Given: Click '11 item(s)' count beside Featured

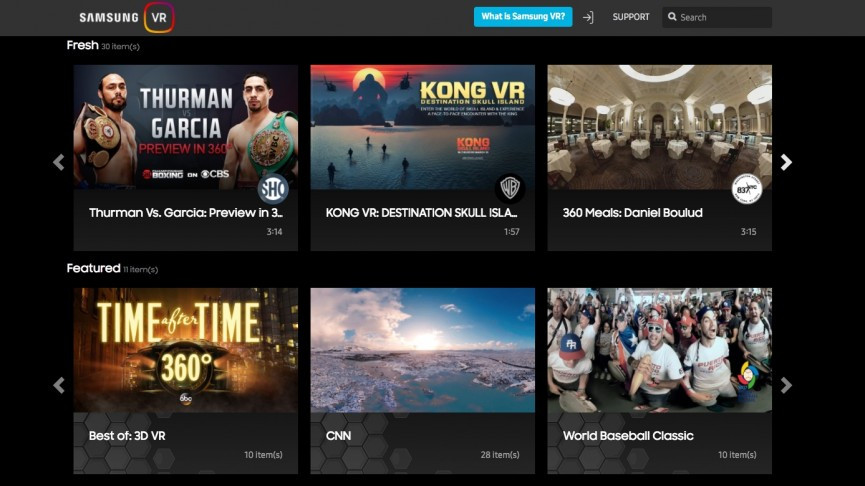Looking at the screenshot, I should [141, 269].
